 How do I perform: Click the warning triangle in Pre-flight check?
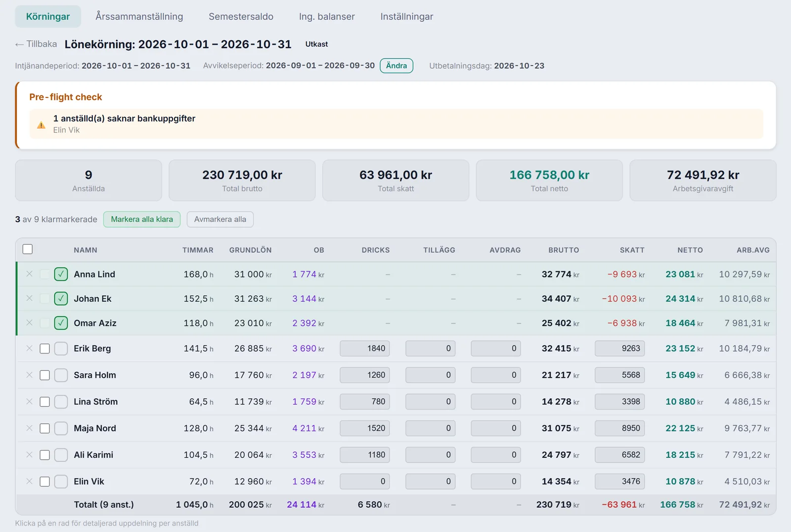[41, 125]
